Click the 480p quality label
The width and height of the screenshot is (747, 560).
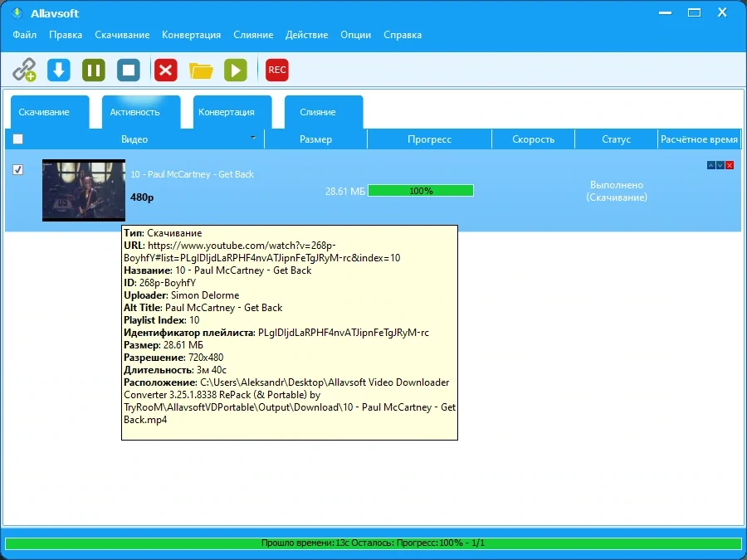click(142, 197)
